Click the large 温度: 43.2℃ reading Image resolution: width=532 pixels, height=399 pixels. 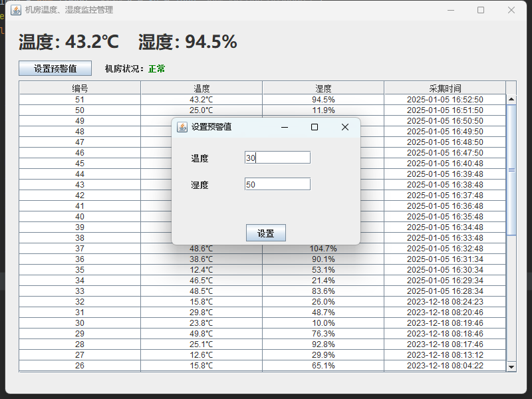(68, 42)
